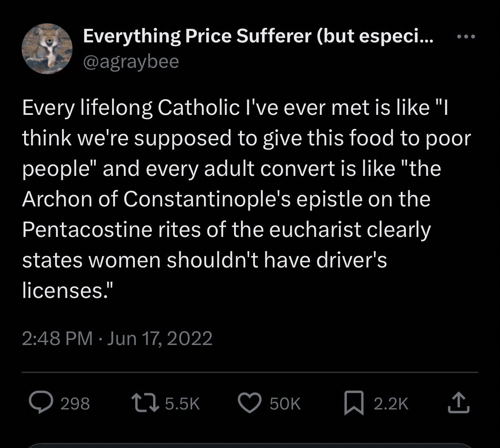
Task: Open the fox profile picture avatar
Action: 47,49
